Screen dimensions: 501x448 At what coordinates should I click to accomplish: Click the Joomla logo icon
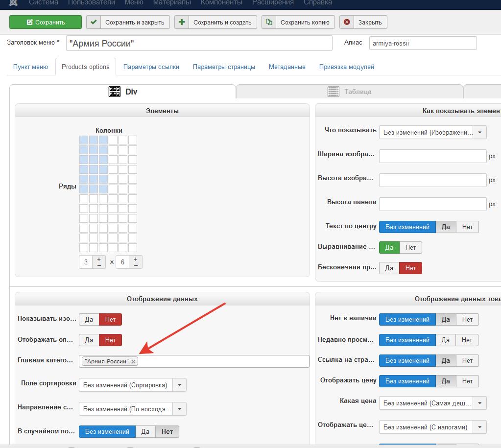pyautogui.click(x=13, y=3)
